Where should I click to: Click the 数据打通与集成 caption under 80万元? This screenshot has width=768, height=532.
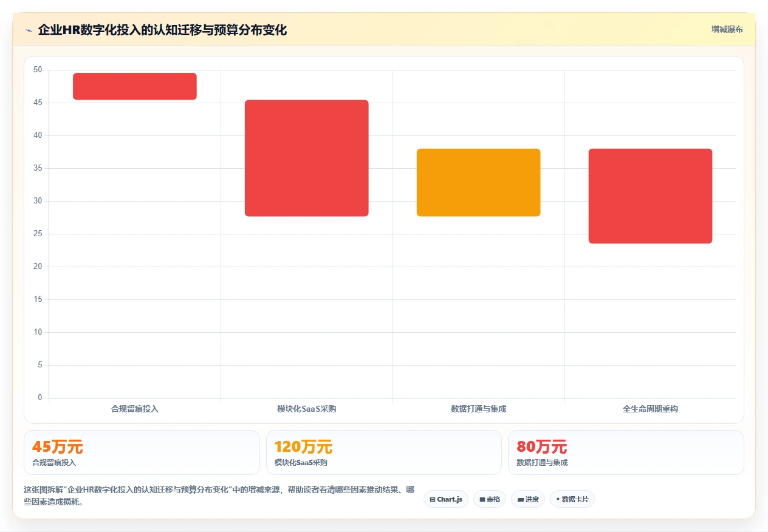point(542,463)
